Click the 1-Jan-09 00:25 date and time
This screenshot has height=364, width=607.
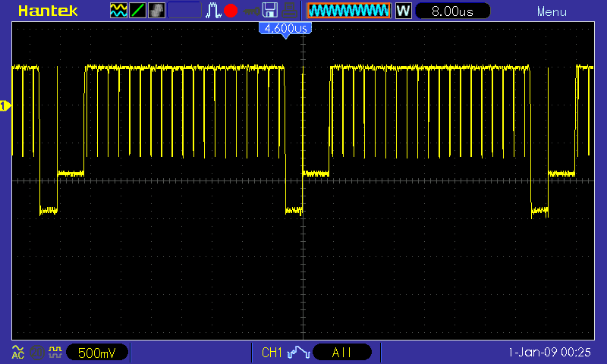[x=549, y=352]
